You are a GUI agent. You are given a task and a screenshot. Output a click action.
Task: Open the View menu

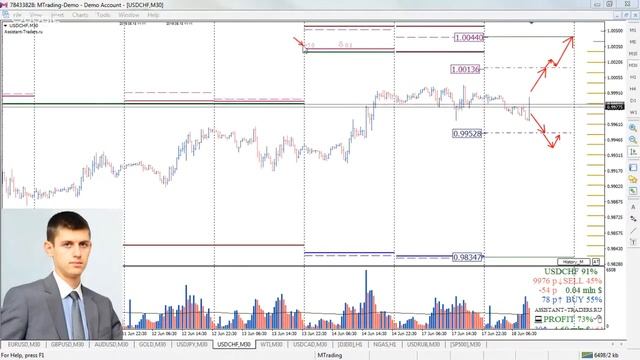(x=36, y=15)
